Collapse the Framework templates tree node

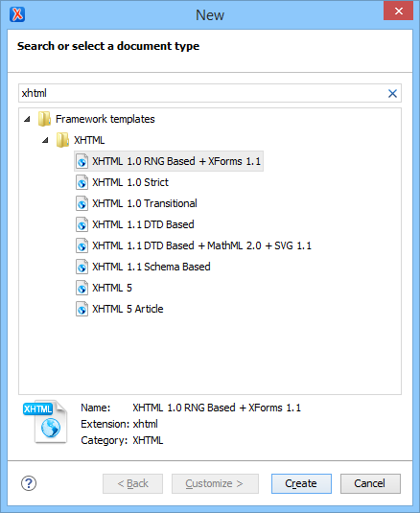(x=27, y=119)
